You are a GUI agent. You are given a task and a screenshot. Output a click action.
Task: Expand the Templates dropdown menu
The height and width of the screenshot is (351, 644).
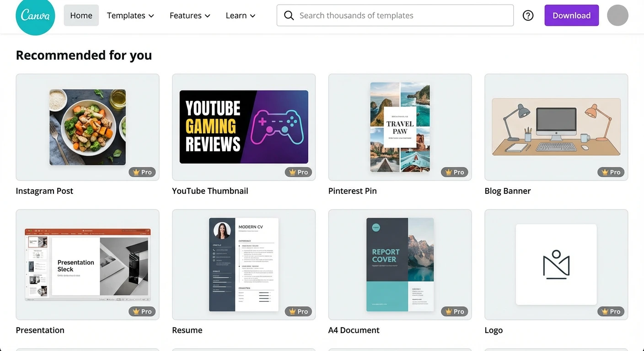(130, 16)
